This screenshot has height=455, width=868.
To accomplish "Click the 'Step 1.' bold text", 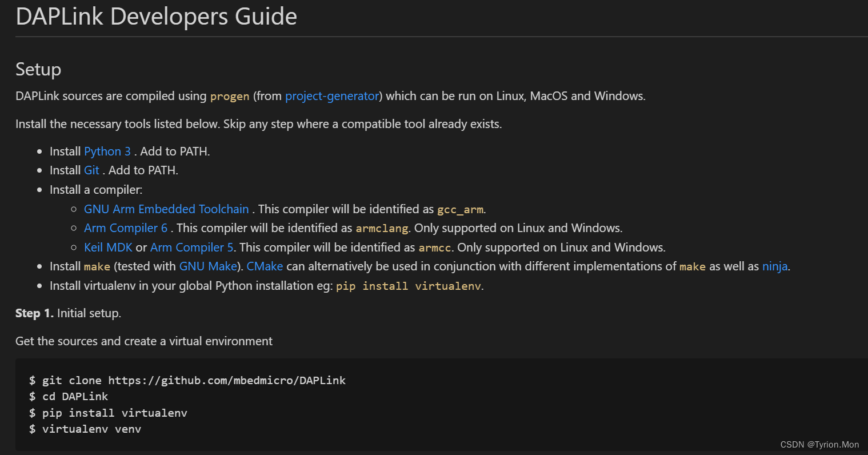I will (x=34, y=313).
